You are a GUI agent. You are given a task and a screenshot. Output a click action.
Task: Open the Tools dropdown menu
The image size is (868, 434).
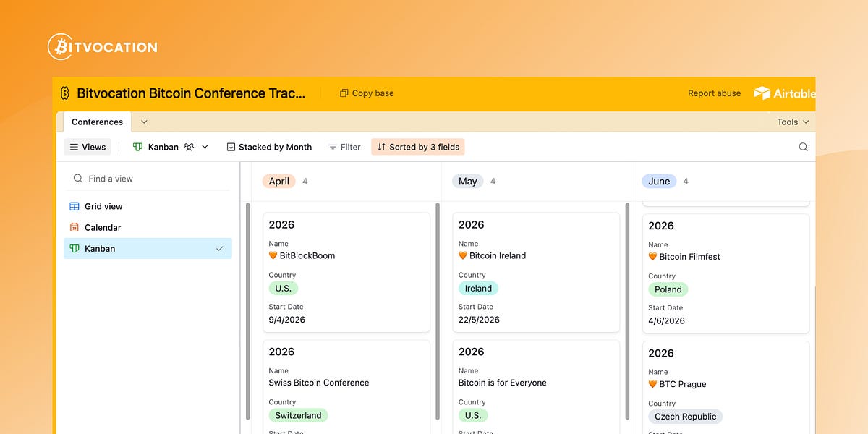[x=793, y=122]
